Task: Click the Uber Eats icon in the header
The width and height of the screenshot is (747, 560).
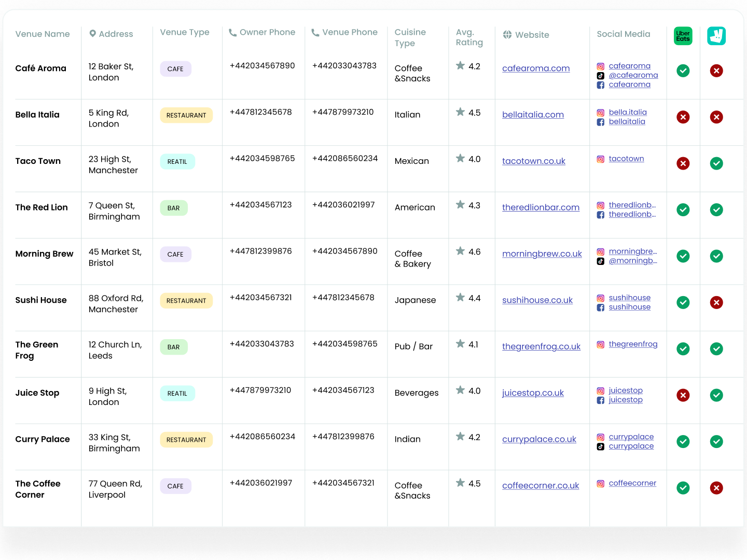Action: [x=683, y=36]
